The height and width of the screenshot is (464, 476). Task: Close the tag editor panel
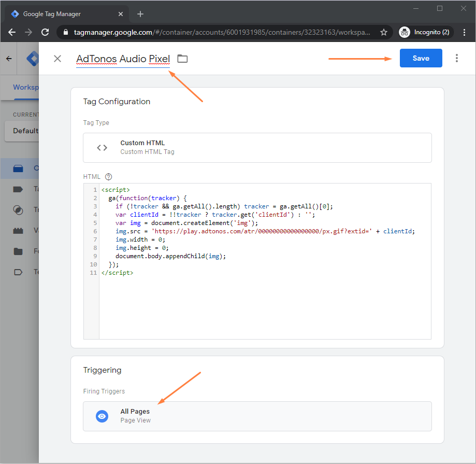coord(57,59)
